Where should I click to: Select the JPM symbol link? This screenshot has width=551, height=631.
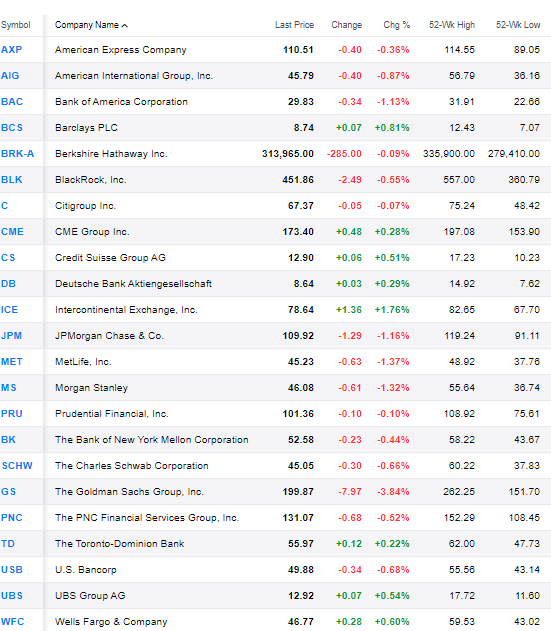[11, 336]
